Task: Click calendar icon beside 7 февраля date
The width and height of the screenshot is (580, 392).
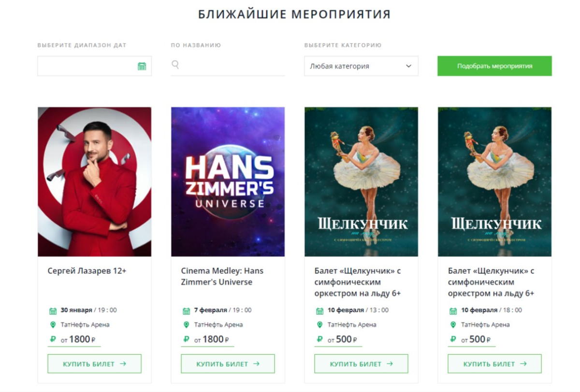Action: pos(186,311)
